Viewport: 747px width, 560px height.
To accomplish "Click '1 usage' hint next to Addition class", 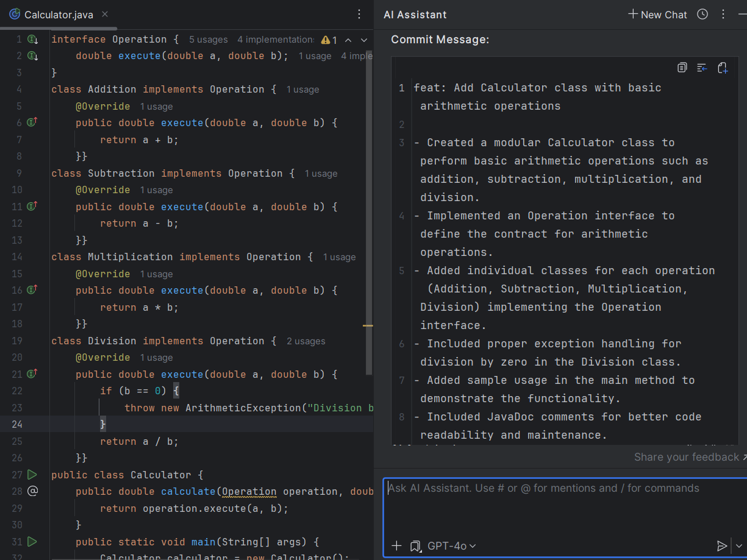I will [302, 90].
